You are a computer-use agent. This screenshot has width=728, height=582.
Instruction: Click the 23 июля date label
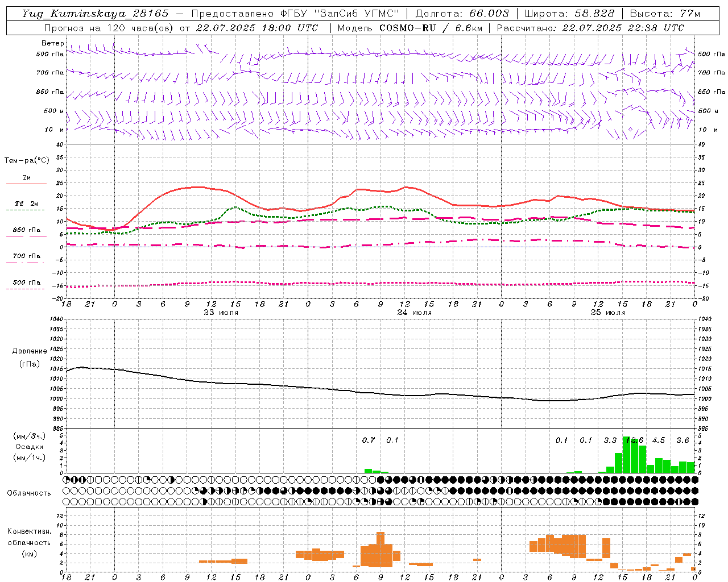(x=221, y=313)
